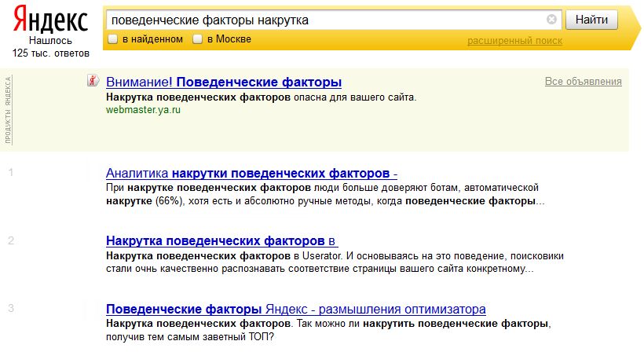Open 'Поведенческие факторы Яндекс - размышления оптимизатора'
The height and width of the screenshot is (363, 644).
pyautogui.click(x=296, y=309)
